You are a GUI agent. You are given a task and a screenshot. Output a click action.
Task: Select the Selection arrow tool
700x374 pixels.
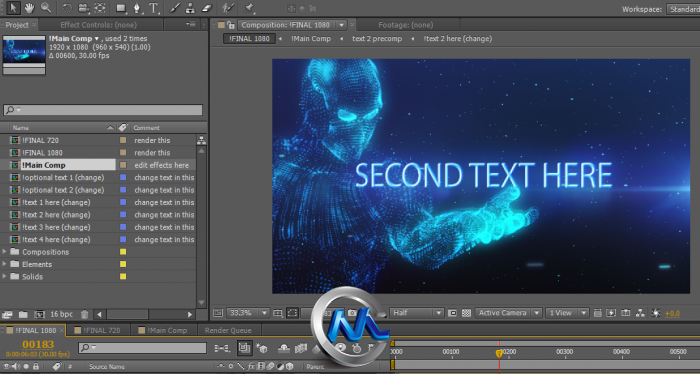pos(13,7)
